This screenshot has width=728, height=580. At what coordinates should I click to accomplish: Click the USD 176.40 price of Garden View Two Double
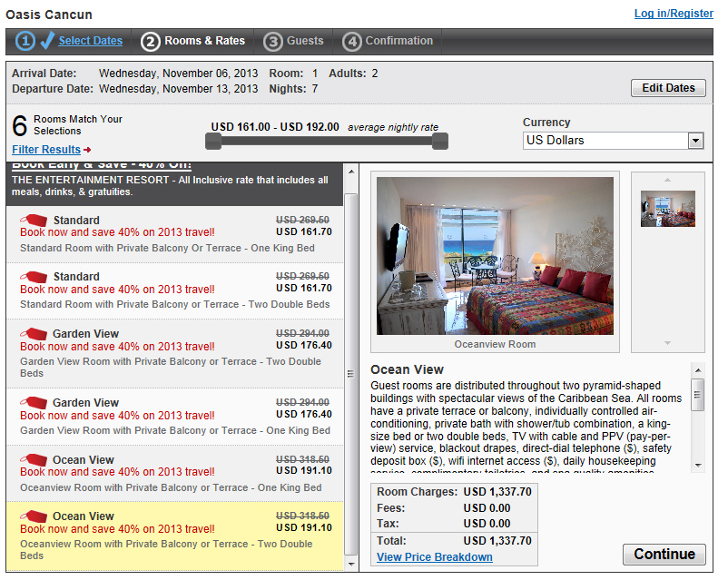click(x=304, y=345)
